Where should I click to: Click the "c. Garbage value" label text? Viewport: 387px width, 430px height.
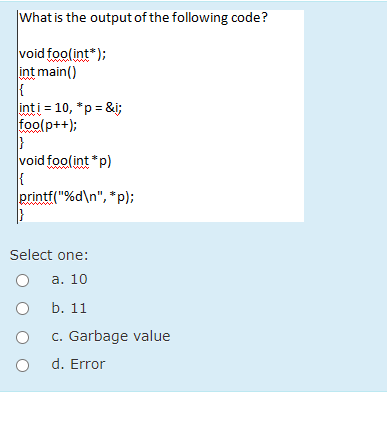pyautogui.click(x=111, y=336)
